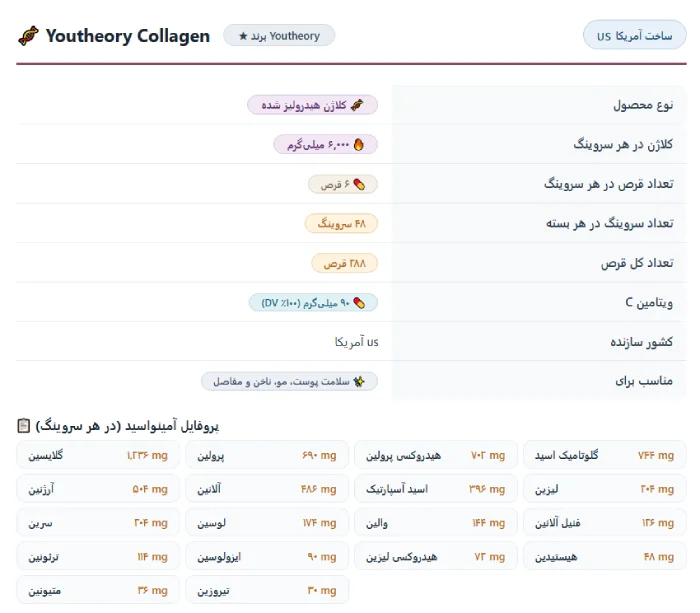Click the کلاژن در هر سروینگ label
Screen dimensions: 700x613
[x=623, y=145]
